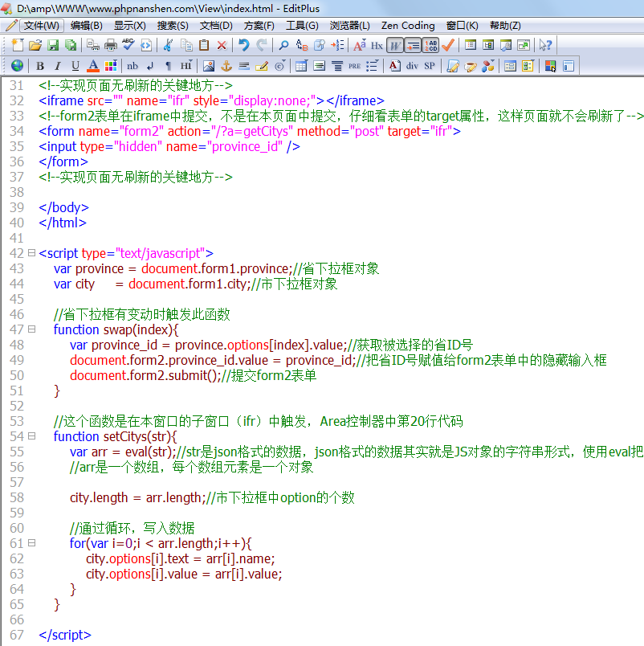Place cursor on 'function setCitys(str){' line
The image size is (644, 646).
[x=116, y=436]
